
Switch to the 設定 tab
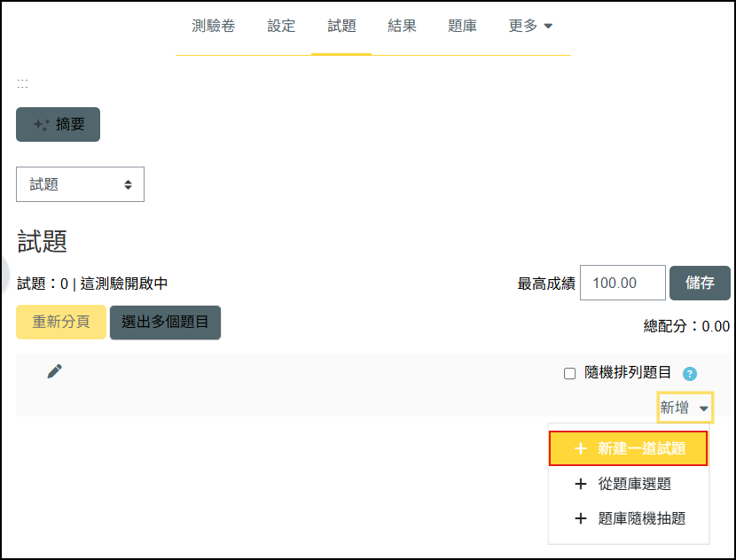pos(281,26)
